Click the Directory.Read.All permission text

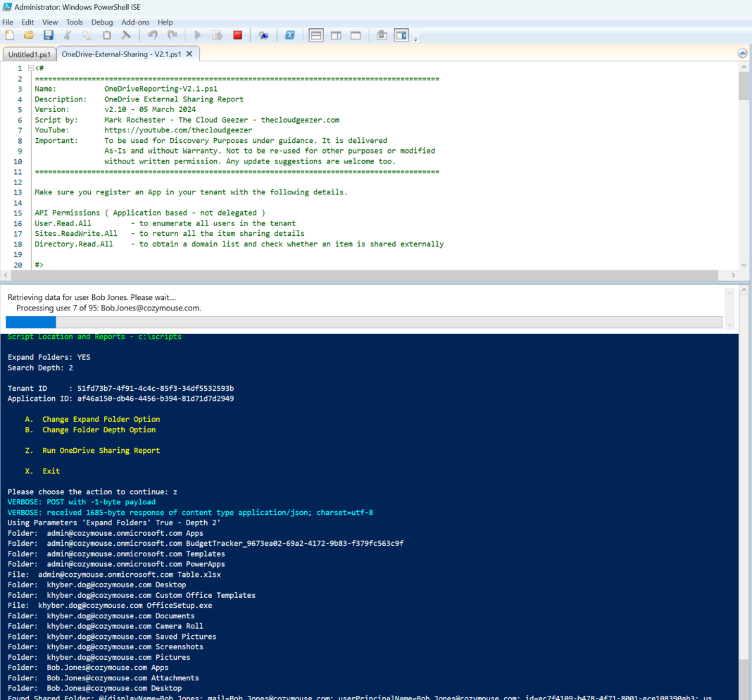click(x=74, y=244)
